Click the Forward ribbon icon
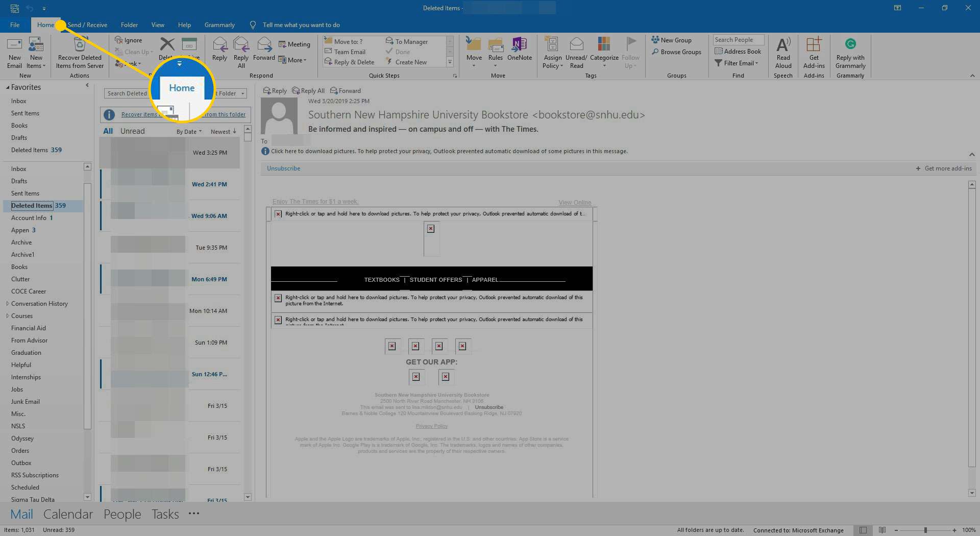Image resolution: width=980 pixels, height=536 pixels. point(264,45)
